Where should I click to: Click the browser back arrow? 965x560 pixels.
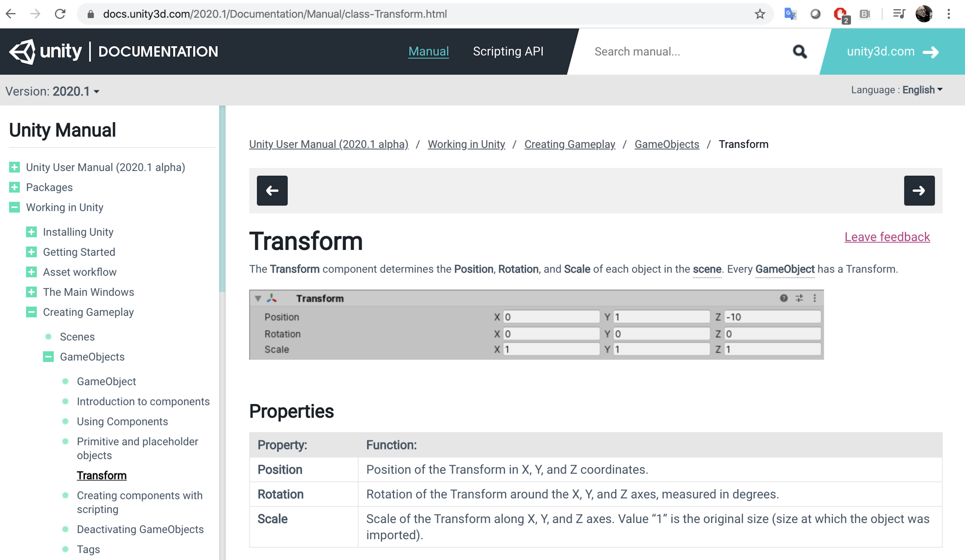tap(11, 14)
